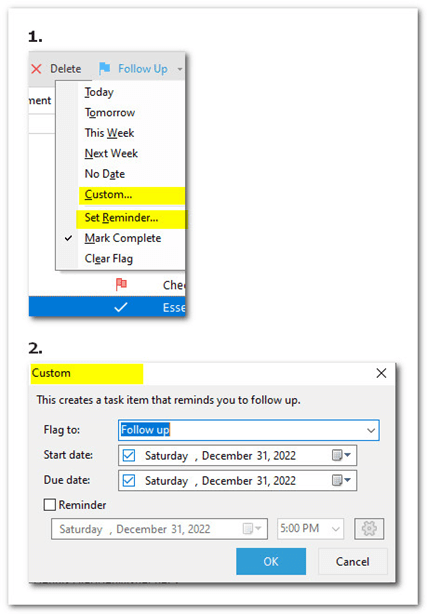Image resolution: width=427 pixels, height=614 pixels.
Task: Open the 5:00 PM time dropdown
Action: 335,529
